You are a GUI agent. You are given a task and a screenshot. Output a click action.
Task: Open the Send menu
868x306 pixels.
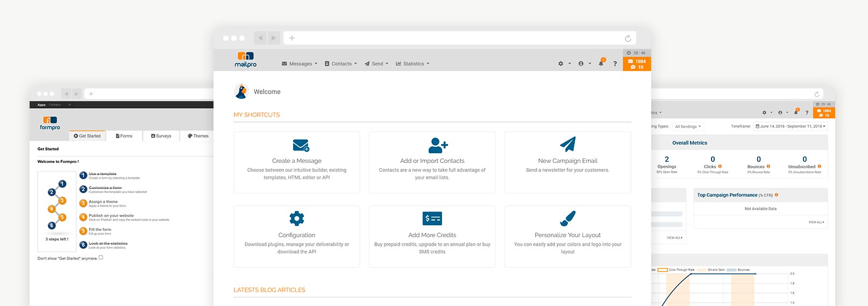tap(376, 63)
